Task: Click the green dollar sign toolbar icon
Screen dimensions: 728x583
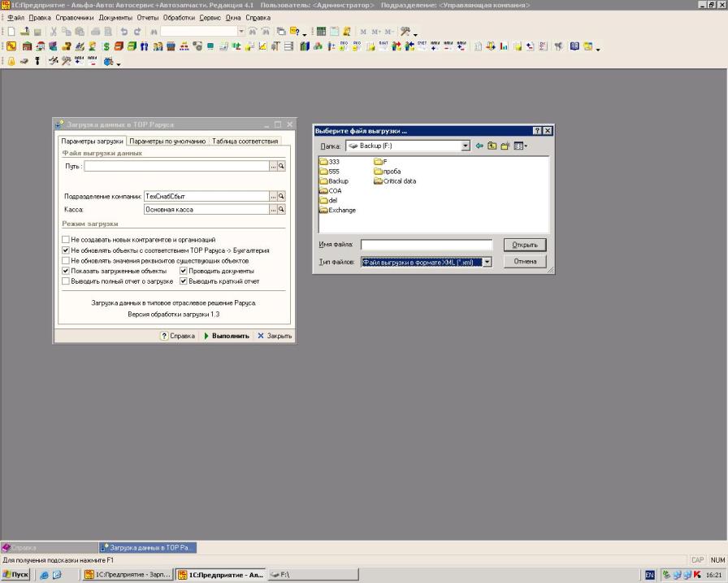Action: click(106, 46)
